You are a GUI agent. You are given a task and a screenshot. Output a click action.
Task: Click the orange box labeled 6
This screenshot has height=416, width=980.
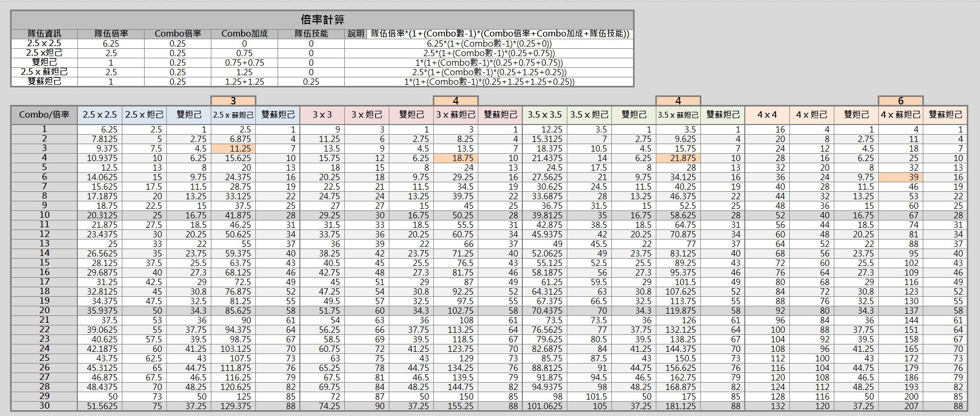point(901,101)
